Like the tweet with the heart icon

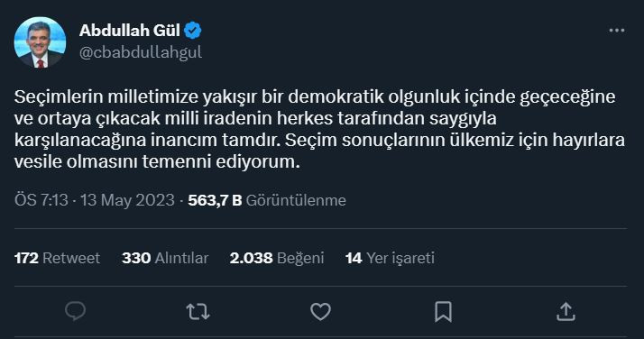320,312
